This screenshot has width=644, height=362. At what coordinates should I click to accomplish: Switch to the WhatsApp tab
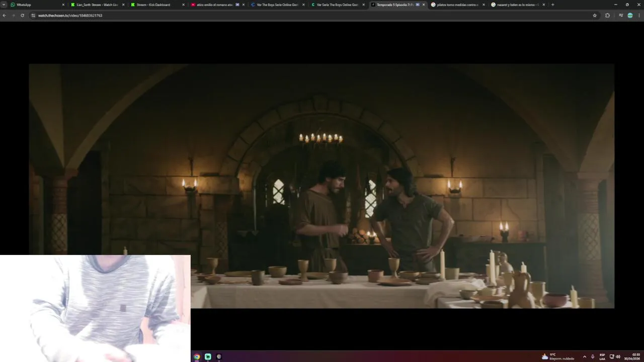point(38,5)
